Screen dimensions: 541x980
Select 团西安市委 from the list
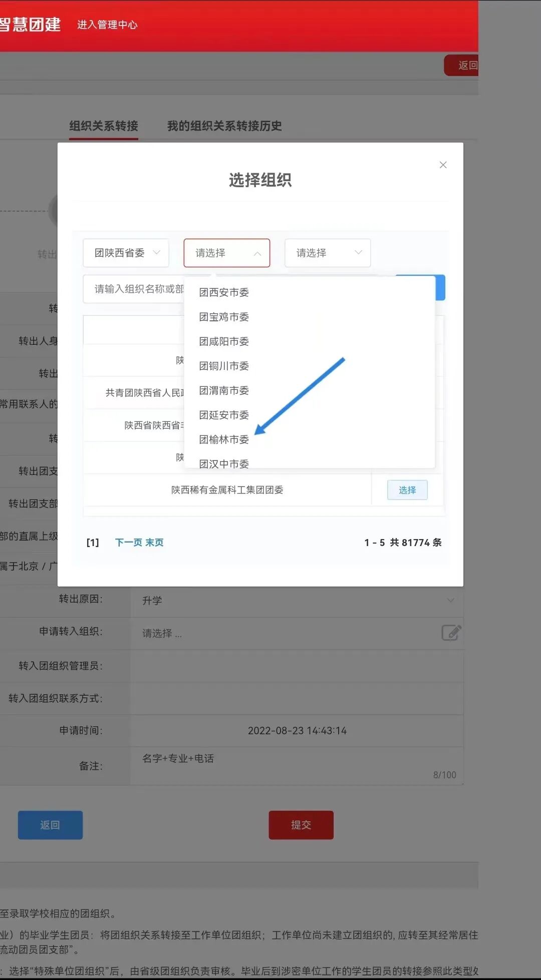[x=224, y=292]
